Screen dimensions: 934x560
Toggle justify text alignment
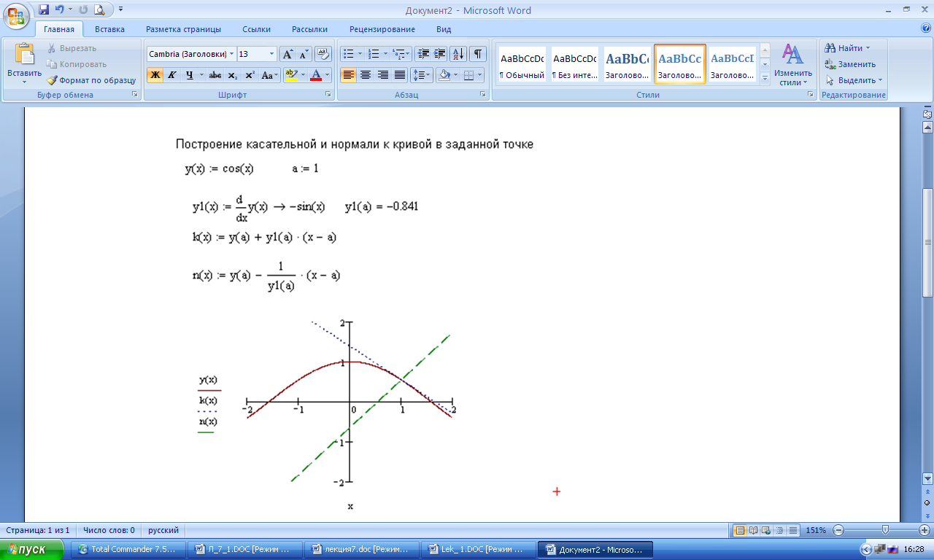pos(400,75)
